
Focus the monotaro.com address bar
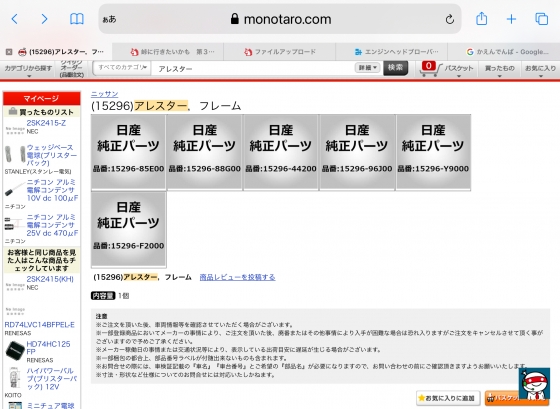280,19
